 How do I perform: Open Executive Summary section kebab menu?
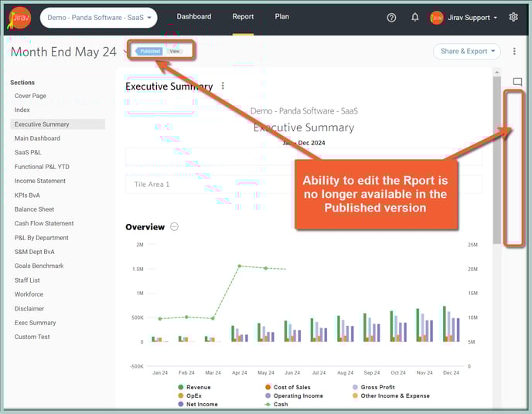[223, 86]
